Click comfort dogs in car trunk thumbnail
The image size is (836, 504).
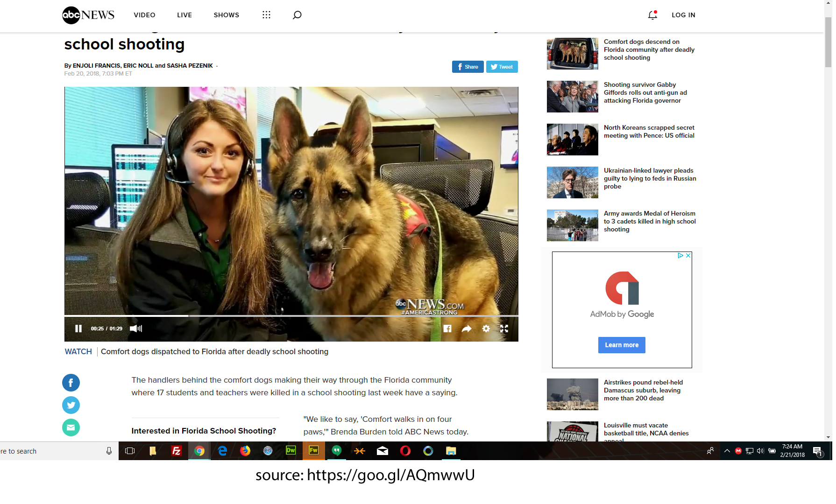pos(573,54)
